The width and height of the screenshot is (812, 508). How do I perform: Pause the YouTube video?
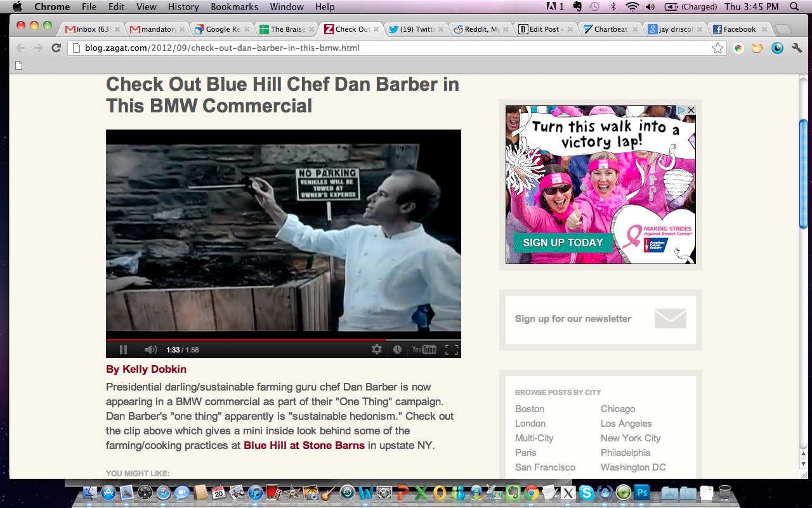point(124,350)
